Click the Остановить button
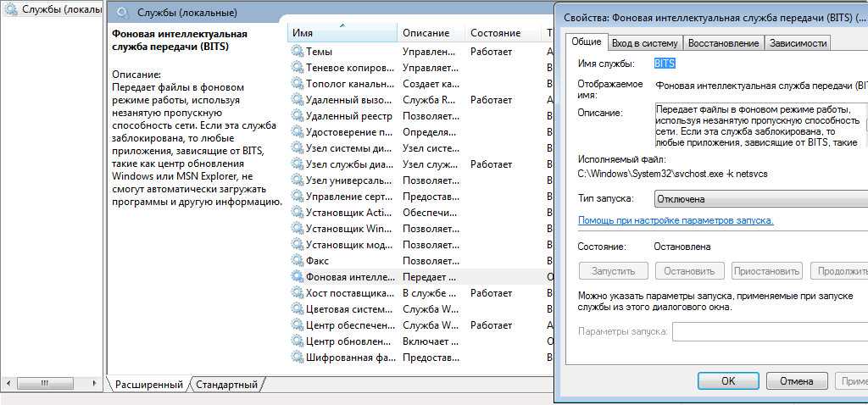This screenshot has height=405, width=868. (690, 271)
